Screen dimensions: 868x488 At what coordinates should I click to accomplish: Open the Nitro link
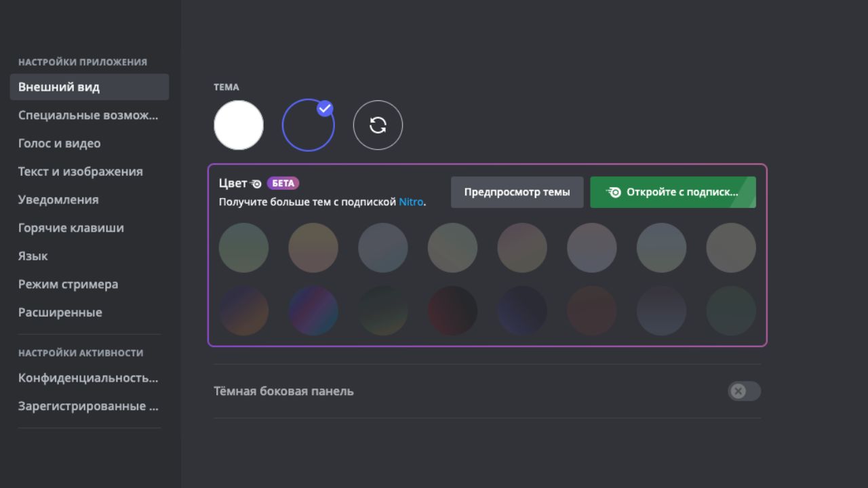click(411, 202)
